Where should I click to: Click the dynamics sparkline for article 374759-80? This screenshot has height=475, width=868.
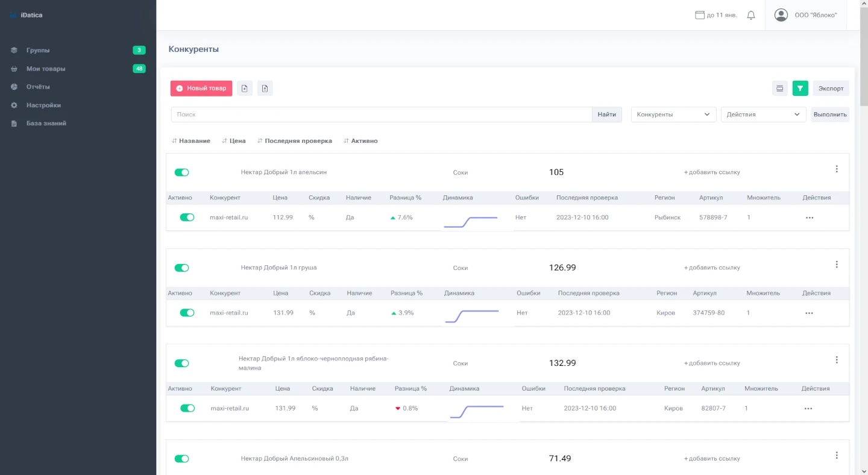tap(472, 316)
